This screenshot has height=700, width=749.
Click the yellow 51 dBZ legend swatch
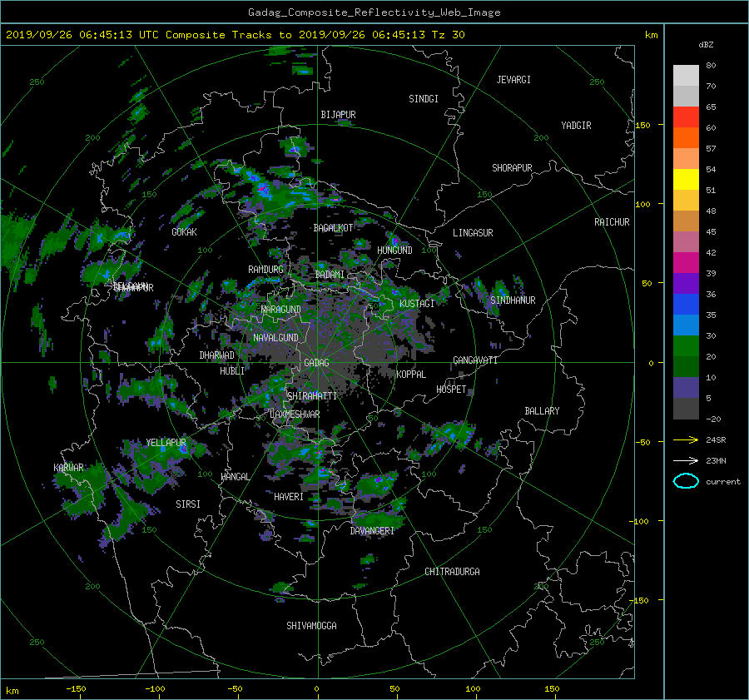[x=686, y=180]
